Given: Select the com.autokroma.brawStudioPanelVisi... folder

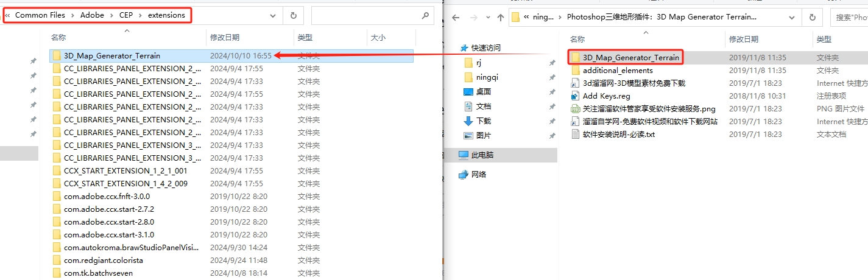Looking at the screenshot, I should (132, 247).
